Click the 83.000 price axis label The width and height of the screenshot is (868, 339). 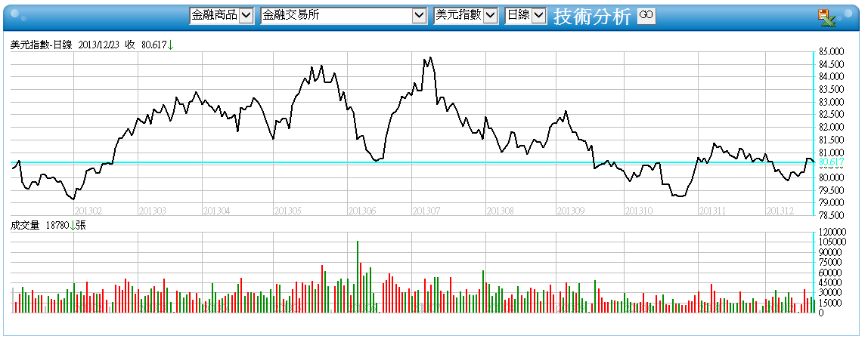coord(831,103)
